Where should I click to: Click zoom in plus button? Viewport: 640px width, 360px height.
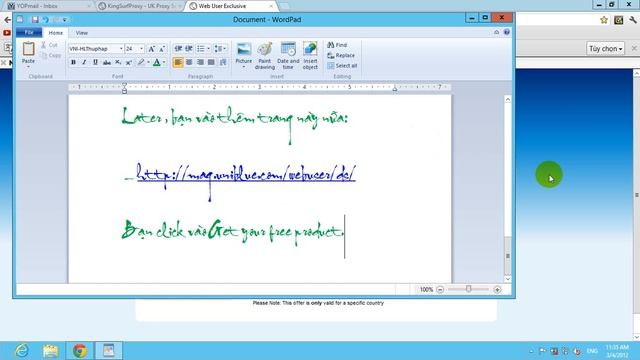click(497, 289)
